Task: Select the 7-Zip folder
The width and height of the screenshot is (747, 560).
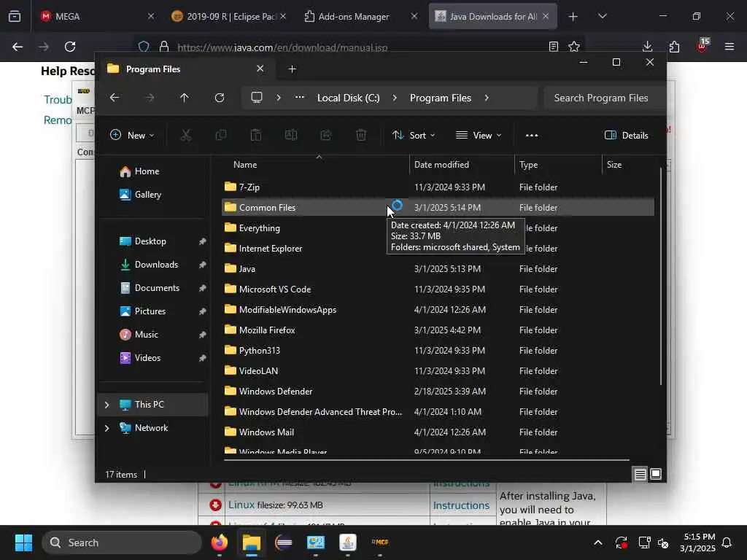Action: [x=438, y=187]
